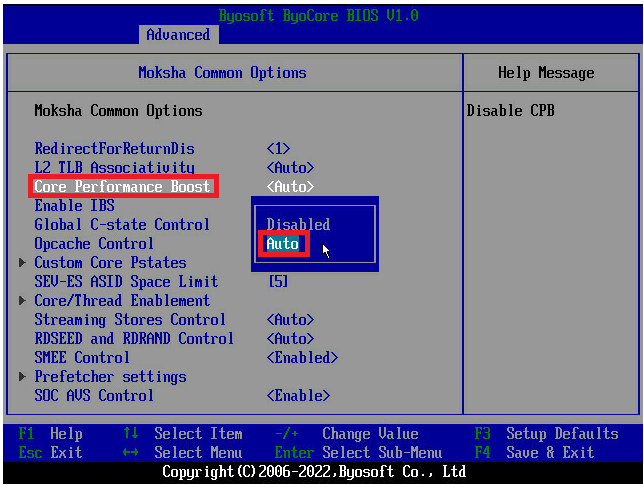Expand the Core/Thread Enablement arrow
The height and width of the screenshot is (487, 644).
point(23,301)
